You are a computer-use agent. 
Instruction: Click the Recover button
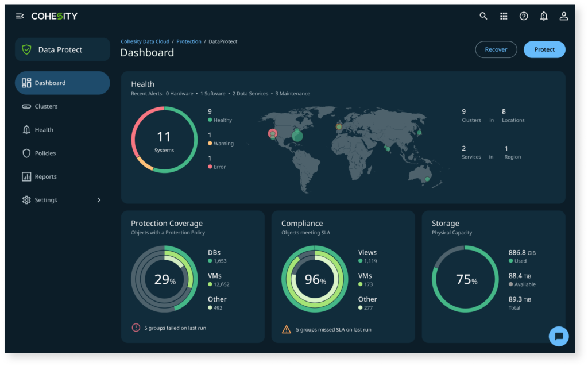point(496,49)
